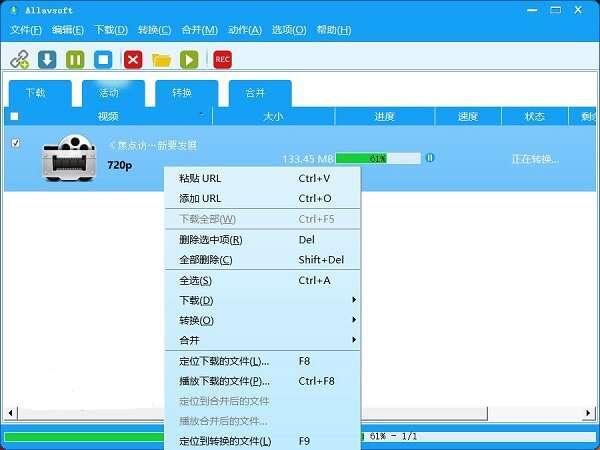Screen dimensions: 600x450
Task: Select 播放下载的文件(P)... menu entry
Action: click(262, 381)
